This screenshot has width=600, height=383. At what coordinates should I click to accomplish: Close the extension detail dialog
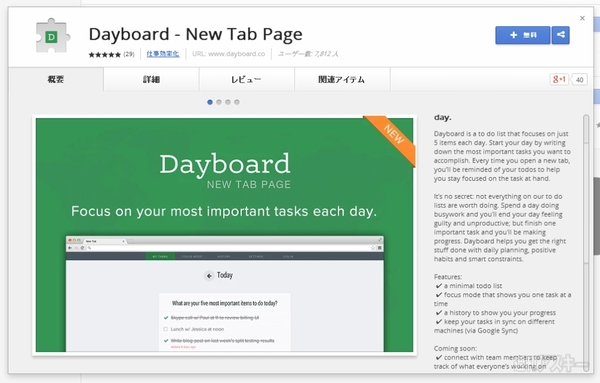582,18
